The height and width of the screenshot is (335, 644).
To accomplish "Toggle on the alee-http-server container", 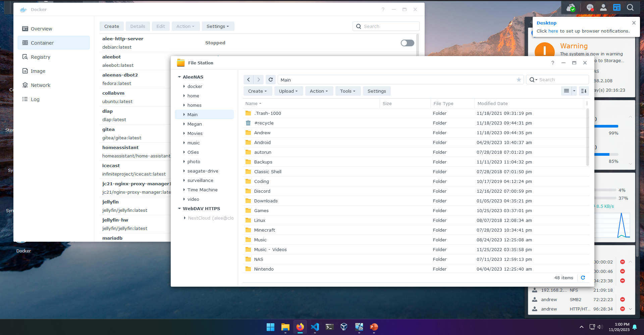I will pyautogui.click(x=407, y=43).
